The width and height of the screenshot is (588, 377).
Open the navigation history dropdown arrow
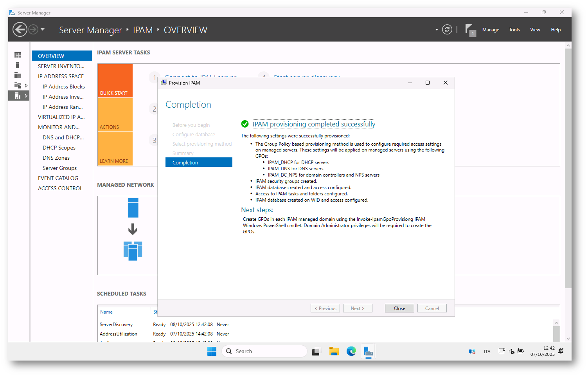43,30
